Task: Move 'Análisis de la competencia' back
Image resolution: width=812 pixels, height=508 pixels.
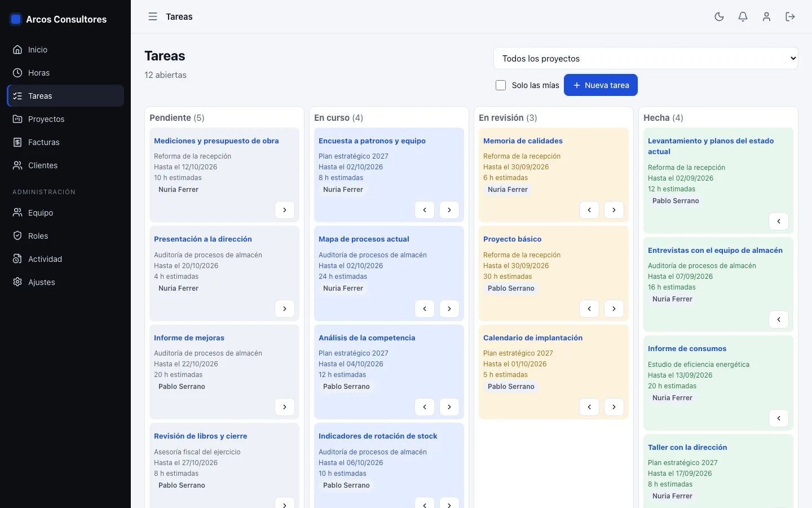Action: [x=425, y=407]
